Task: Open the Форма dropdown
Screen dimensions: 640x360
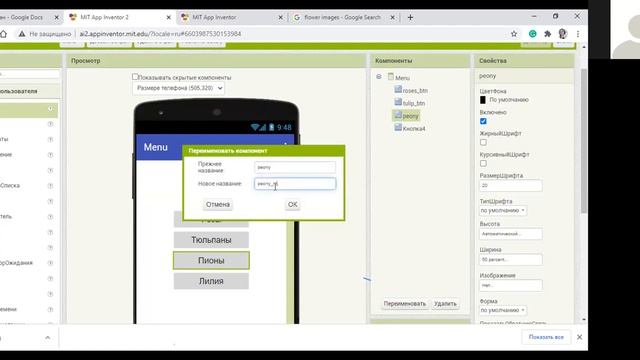Action: point(503,310)
